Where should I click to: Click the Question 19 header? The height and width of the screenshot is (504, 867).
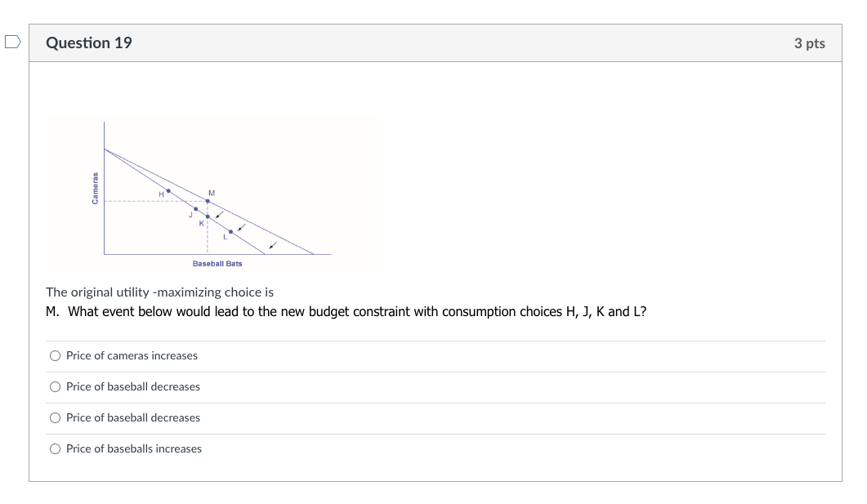tap(90, 42)
